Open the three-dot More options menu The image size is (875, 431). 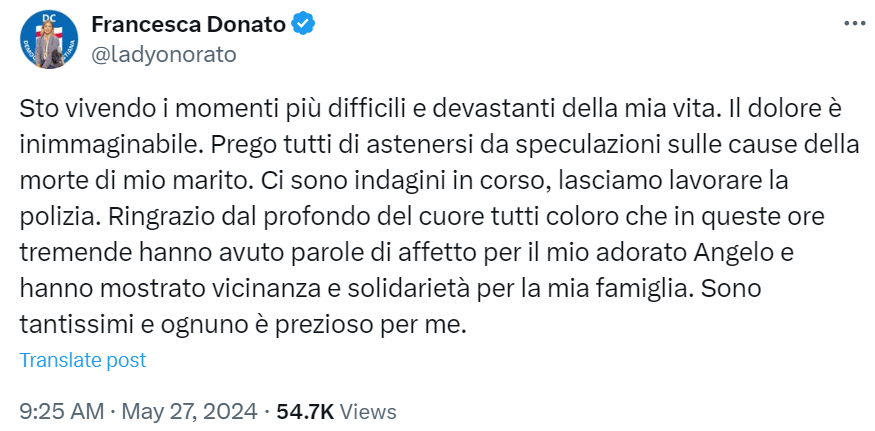[x=853, y=24]
